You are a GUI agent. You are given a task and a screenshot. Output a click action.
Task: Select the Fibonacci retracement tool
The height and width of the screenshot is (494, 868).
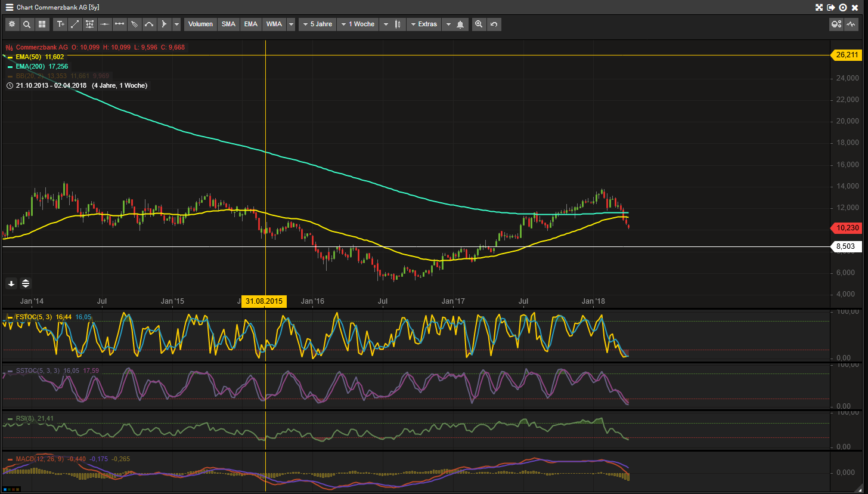coord(89,24)
